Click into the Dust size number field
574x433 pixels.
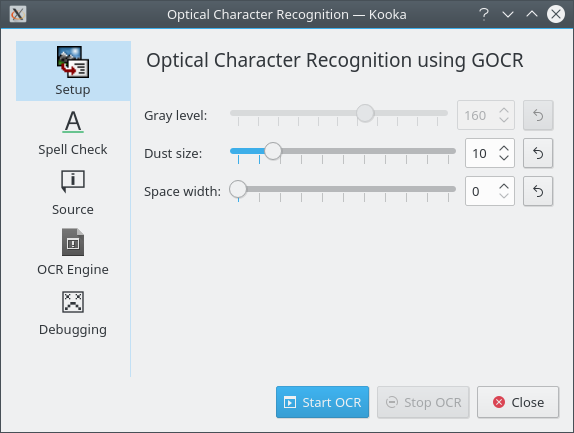point(482,153)
